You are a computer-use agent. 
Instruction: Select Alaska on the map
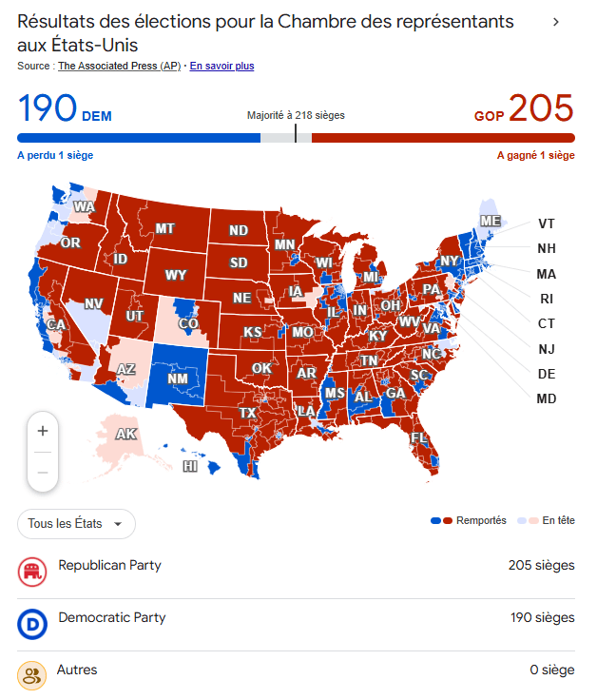point(125,435)
